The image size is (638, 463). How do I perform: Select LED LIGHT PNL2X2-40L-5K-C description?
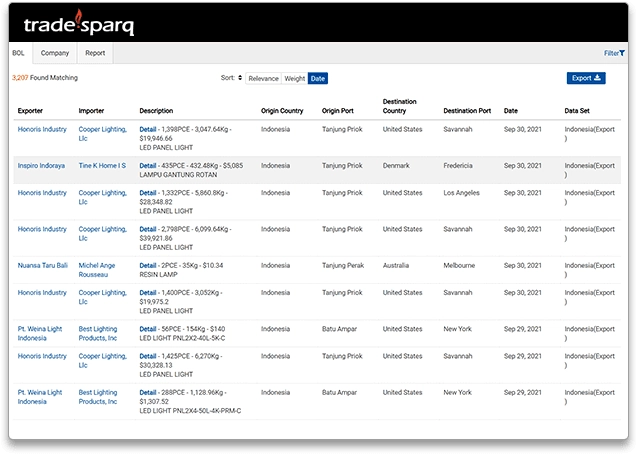point(182,338)
